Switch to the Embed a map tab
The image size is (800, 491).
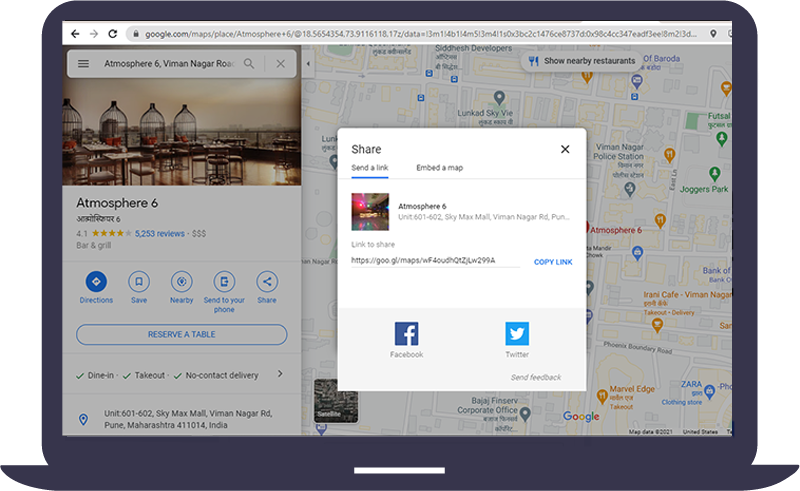pyautogui.click(x=439, y=168)
